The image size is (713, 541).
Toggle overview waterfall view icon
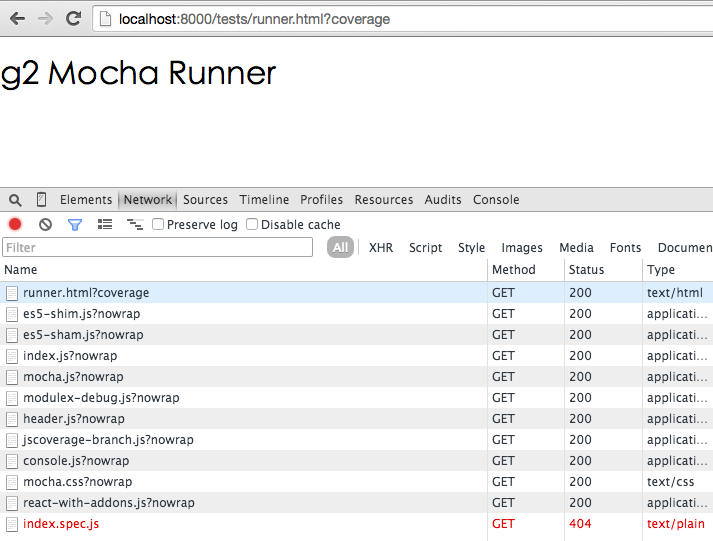pos(135,224)
